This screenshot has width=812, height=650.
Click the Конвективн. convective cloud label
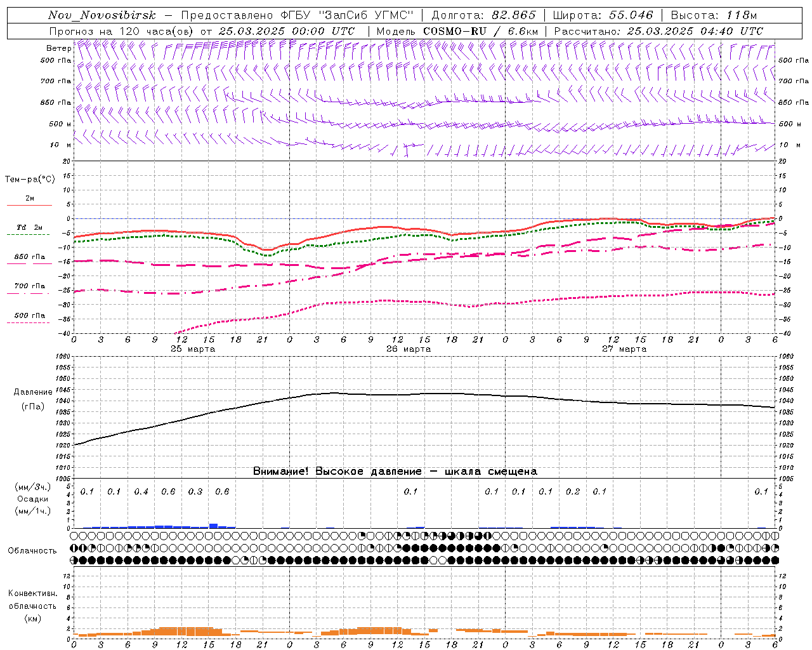click(x=32, y=594)
